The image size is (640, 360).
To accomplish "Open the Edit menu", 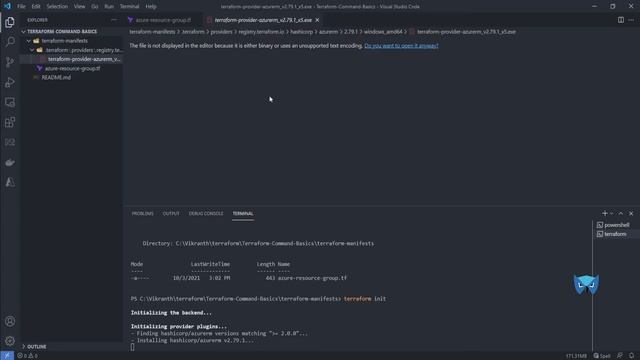I will 36,7.
